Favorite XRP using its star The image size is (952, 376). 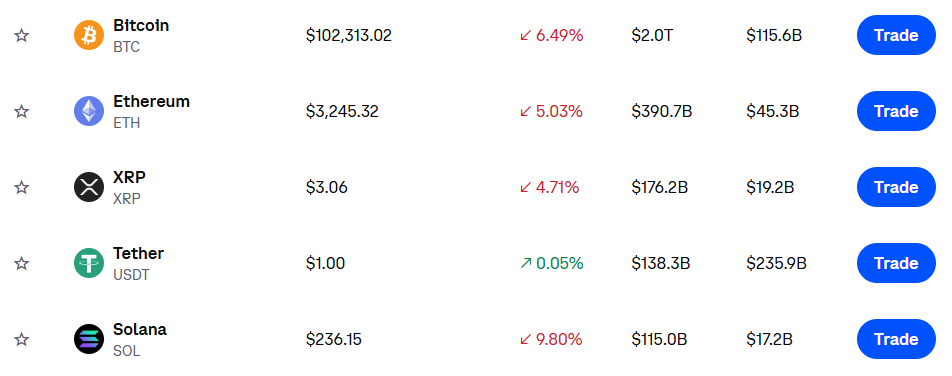pyautogui.click(x=21, y=187)
